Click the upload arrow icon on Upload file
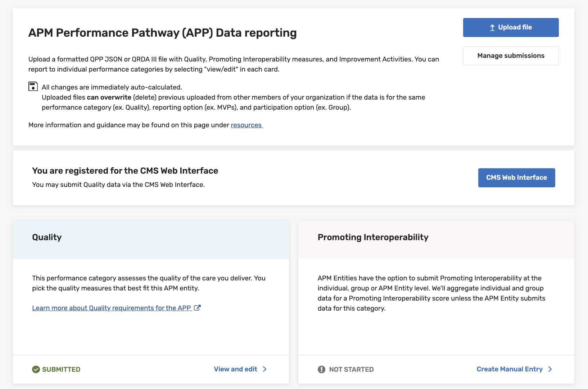Screen dimensions: 588x389 (x=492, y=28)
